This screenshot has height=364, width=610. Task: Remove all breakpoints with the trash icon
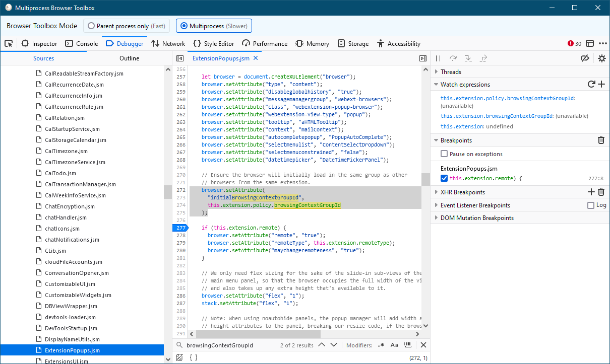point(601,140)
